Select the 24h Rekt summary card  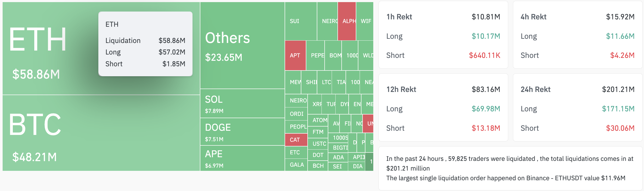tap(577, 107)
